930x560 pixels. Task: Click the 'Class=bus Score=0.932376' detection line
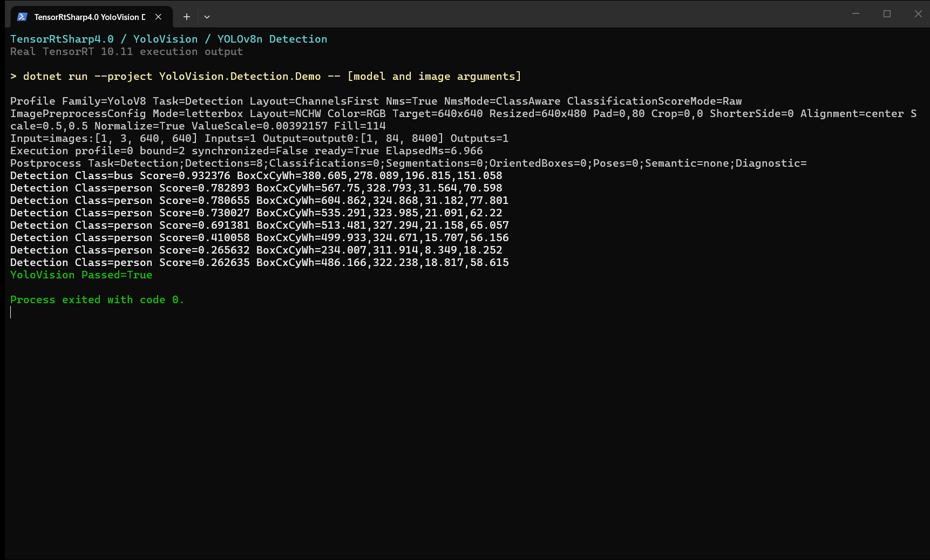click(256, 175)
